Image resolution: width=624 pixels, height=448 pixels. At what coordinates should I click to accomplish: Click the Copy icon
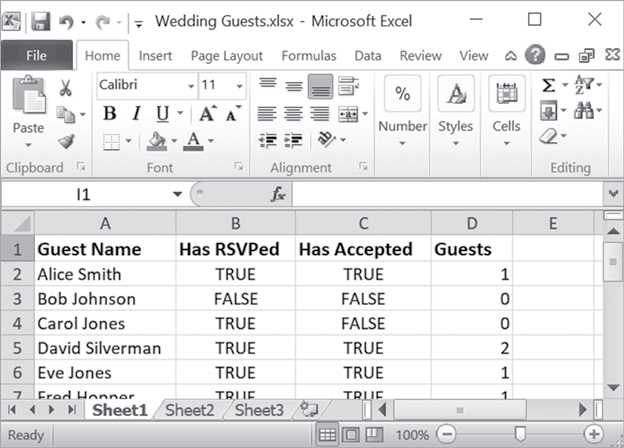tap(65, 115)
